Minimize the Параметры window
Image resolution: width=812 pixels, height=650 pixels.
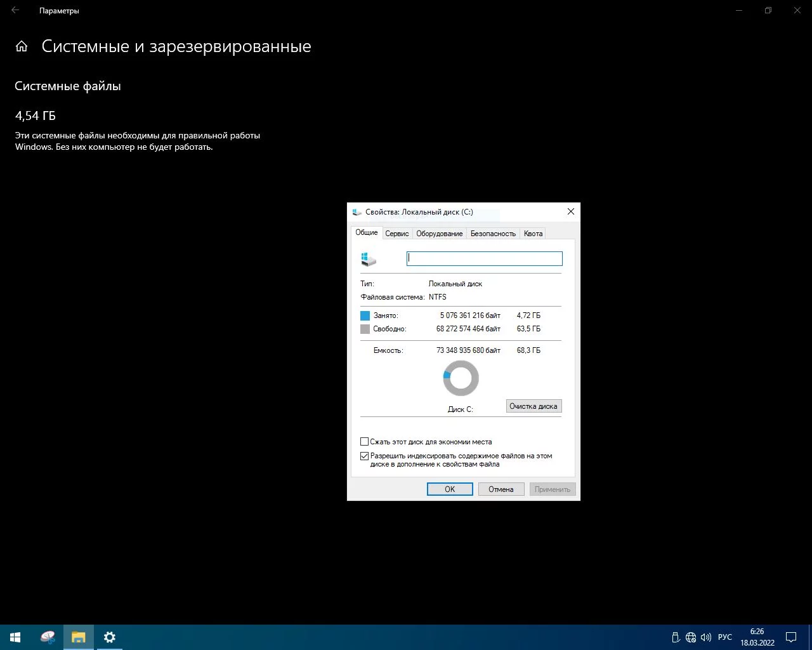coord(739,10)
